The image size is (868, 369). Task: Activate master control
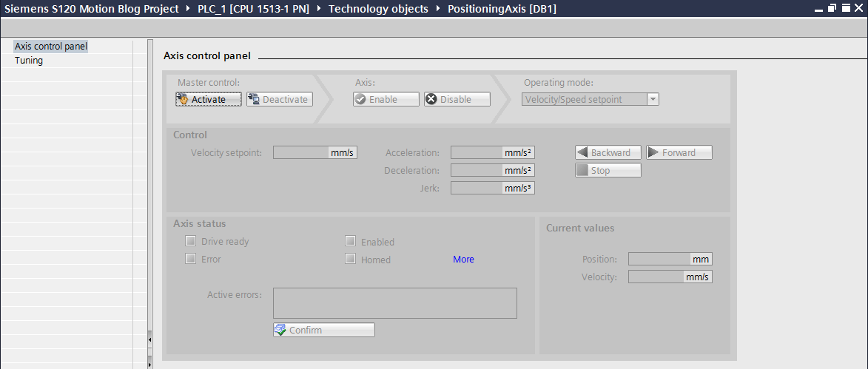(x=209, y=100)
